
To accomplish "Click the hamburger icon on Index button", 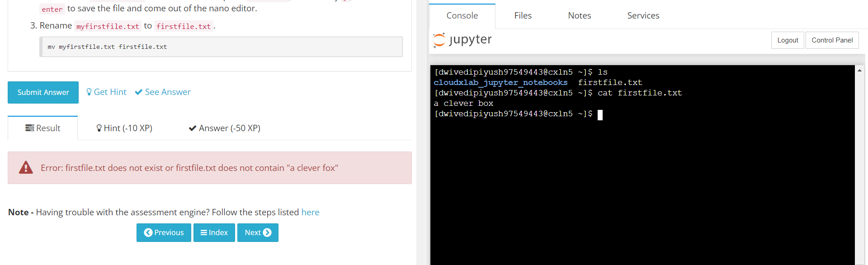I will pyautogui.click(x=204, y=232).
